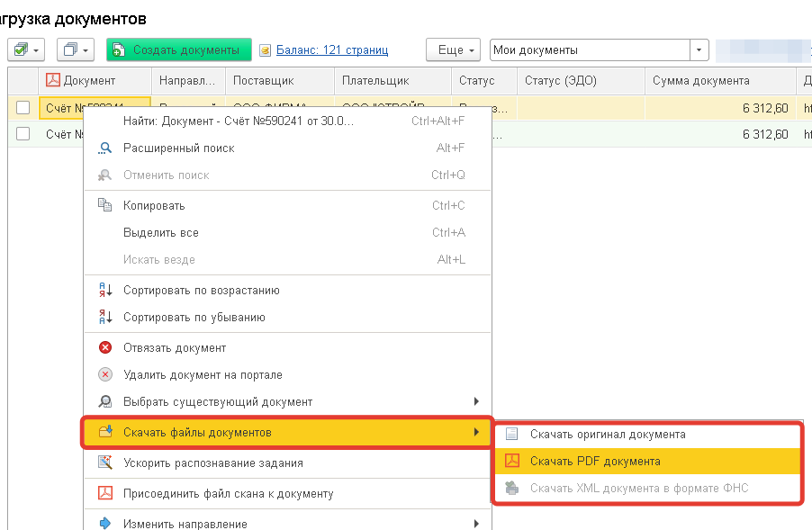
Task: Expand the Выбрать существующий документ submenu arrow
Action: [x=476, y=401]
